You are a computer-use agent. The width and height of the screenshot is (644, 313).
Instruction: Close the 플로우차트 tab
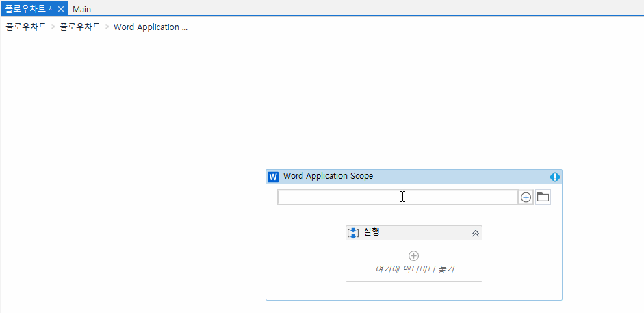61,9
